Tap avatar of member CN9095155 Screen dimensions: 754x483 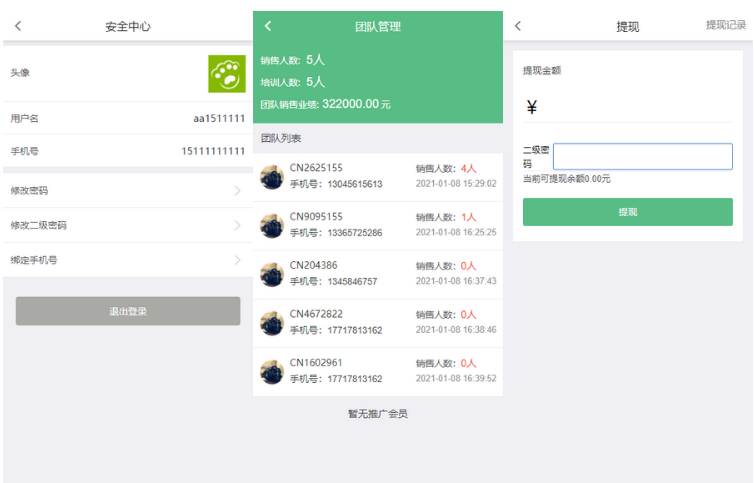point(272,225)
